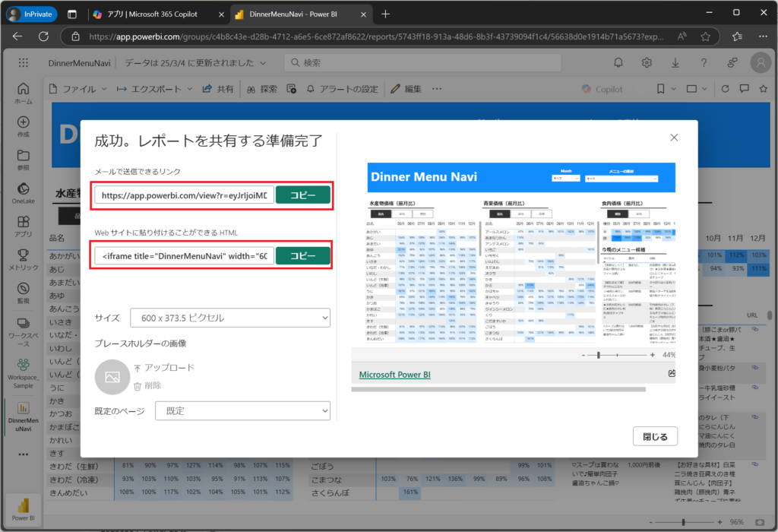Copy the iframe HTML code
The image size is (778, 532).
click(302, 256)
